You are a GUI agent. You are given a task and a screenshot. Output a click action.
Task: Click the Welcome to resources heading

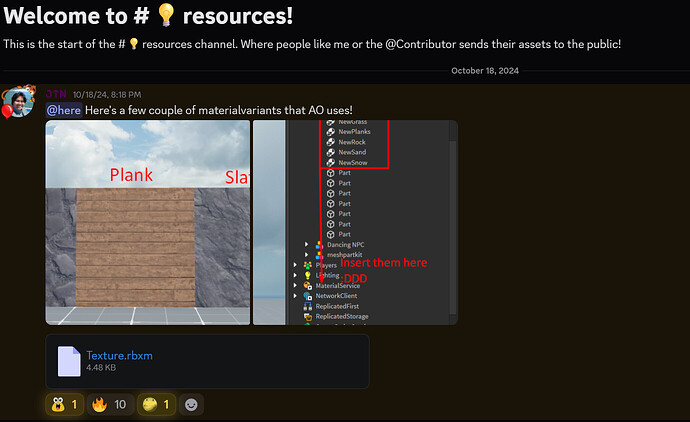click(x=148, y=16)
